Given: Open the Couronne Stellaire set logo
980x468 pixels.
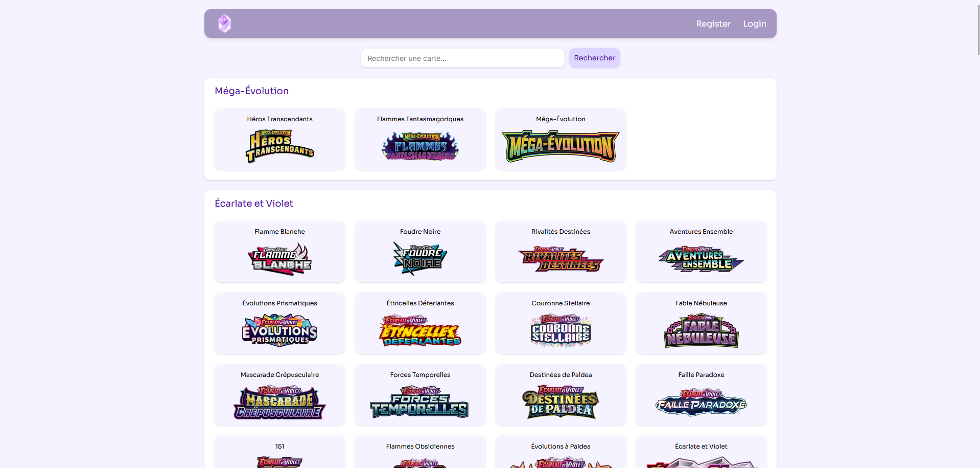Looking at the screenshot, I should tap(561, 330).
